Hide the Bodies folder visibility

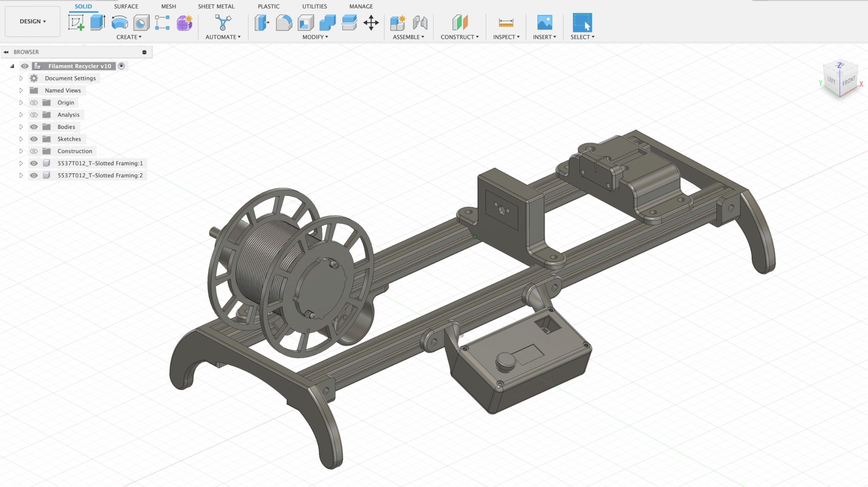pyautogui.click(x=34, y=127)
